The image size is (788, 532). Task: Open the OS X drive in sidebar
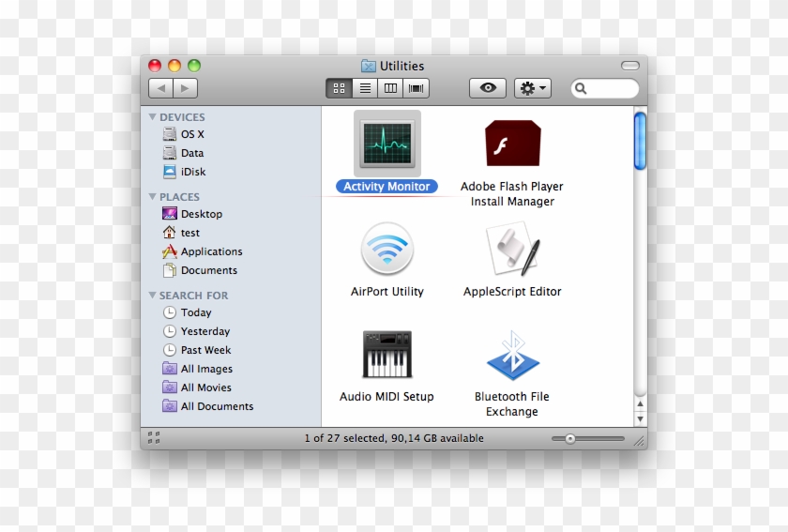(184, 134)
